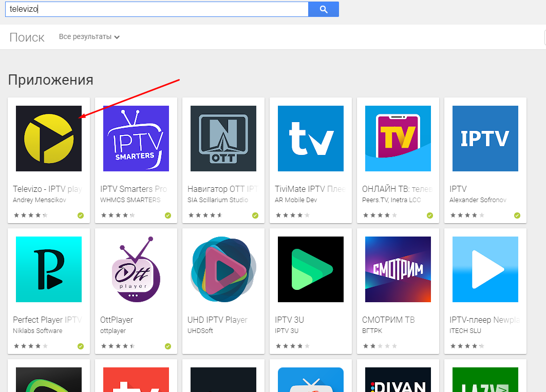
Task: Open developer ITECH SLU page
Action: 465,331
